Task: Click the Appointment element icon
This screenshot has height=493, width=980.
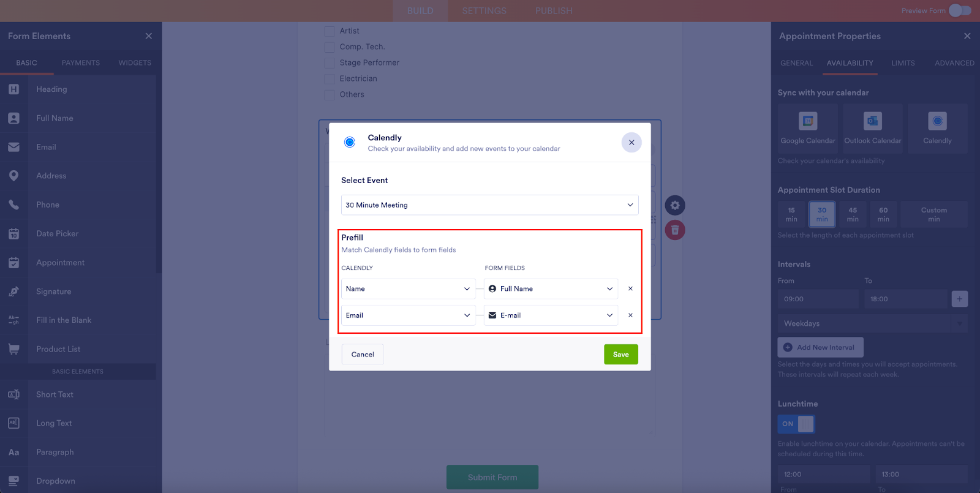Action: point(13,263)
